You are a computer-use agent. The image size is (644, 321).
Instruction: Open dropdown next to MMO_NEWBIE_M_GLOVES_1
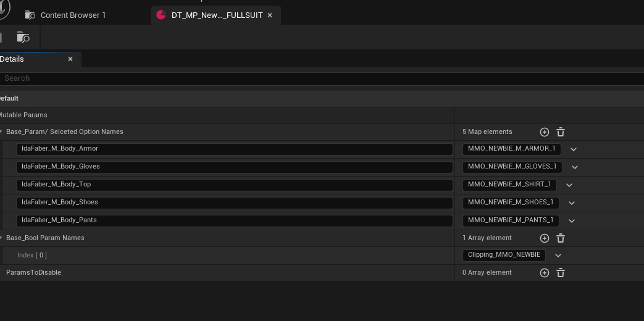coord(575,167)
